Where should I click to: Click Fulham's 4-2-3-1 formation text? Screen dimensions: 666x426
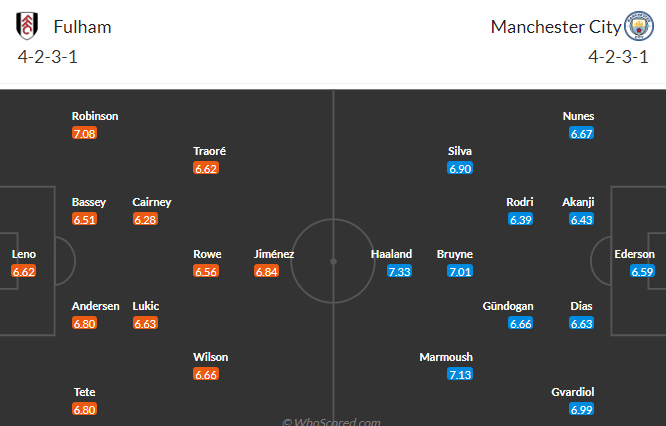click(48, 57)
